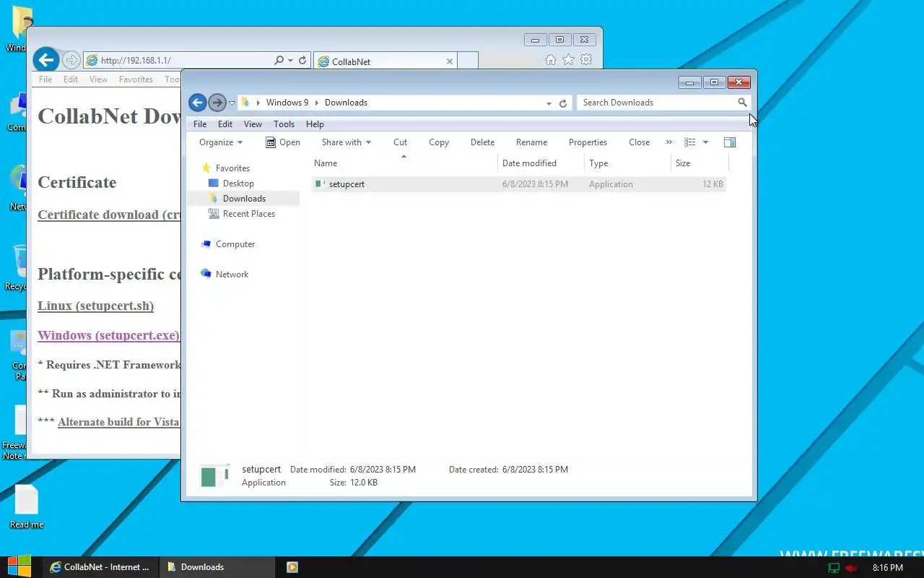Select Downloads in the navigation pane
This screenshot has height=578, width=924.
[244, 199]
